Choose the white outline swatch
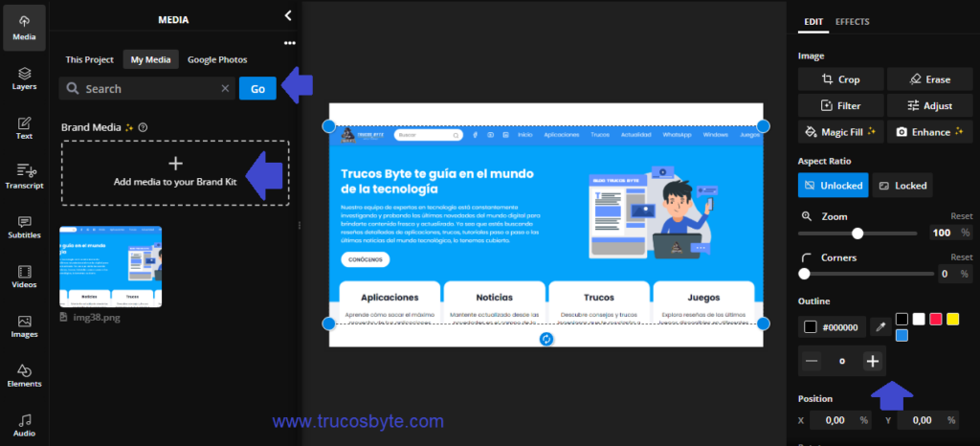Image resolution: width=980 pixels, height=446 pixels. point(919,320)
